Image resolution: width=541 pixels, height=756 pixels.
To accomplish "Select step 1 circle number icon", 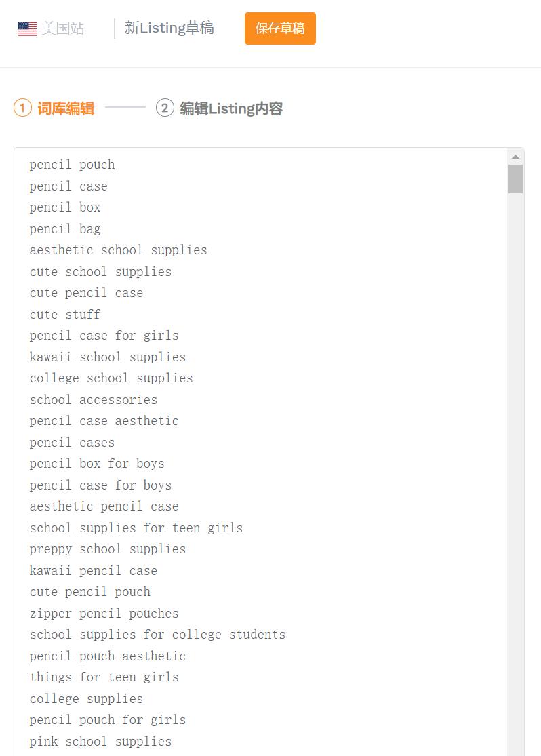I will (22, 108).
